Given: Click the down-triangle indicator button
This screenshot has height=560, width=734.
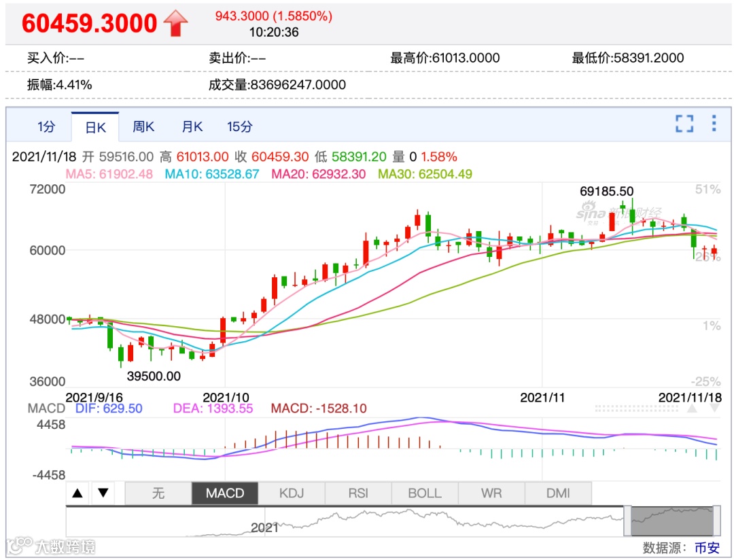Looking at the screenshot, I should [103, 493].
